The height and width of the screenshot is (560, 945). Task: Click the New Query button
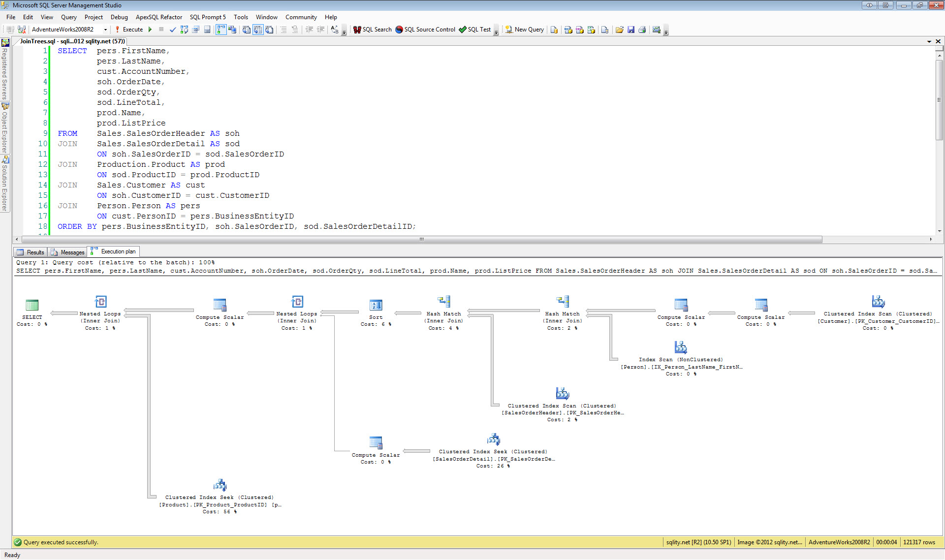click(525, 30)
